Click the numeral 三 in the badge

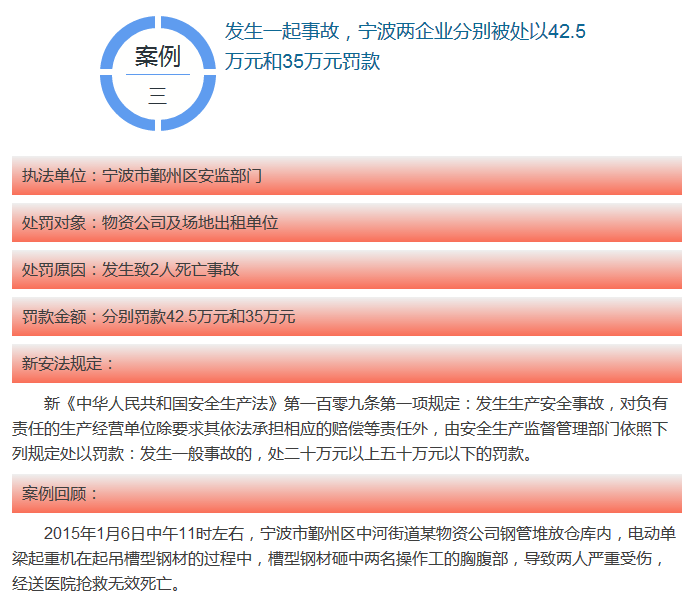pos(157,95)
